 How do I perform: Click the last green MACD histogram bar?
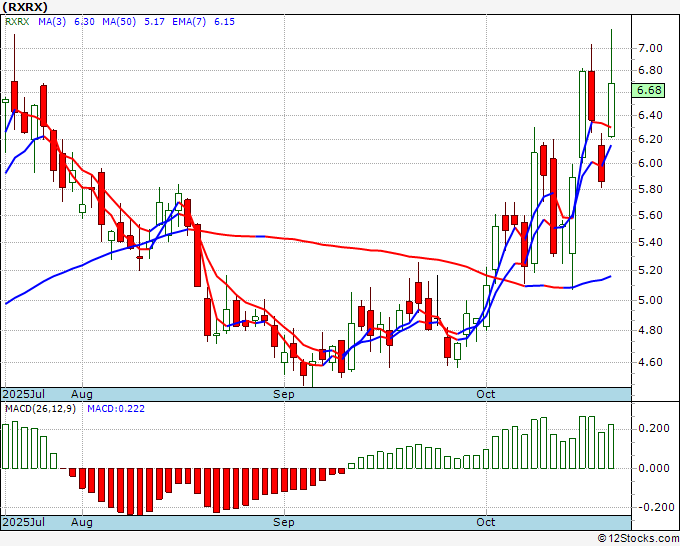tap(611, 446)
